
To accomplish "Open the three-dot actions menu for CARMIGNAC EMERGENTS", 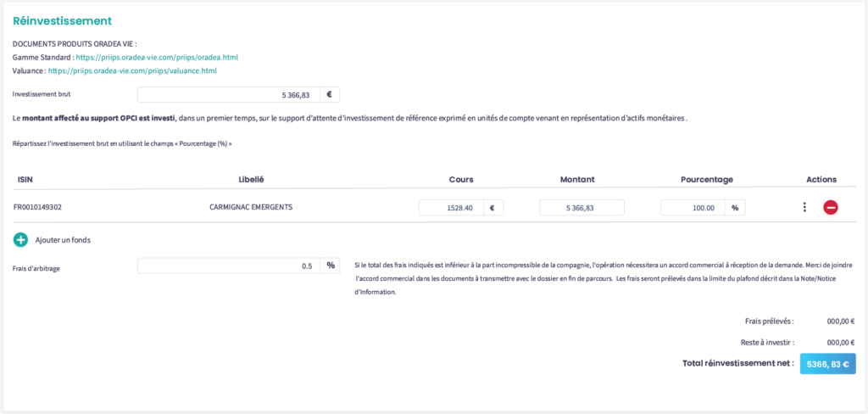I will tap(804, 207).
